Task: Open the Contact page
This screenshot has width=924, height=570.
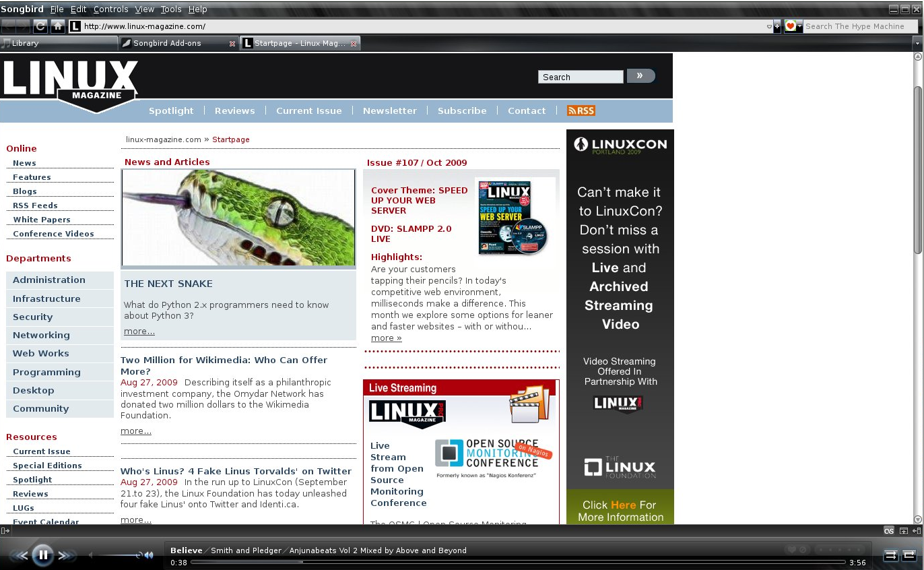Action: [527, 110]
